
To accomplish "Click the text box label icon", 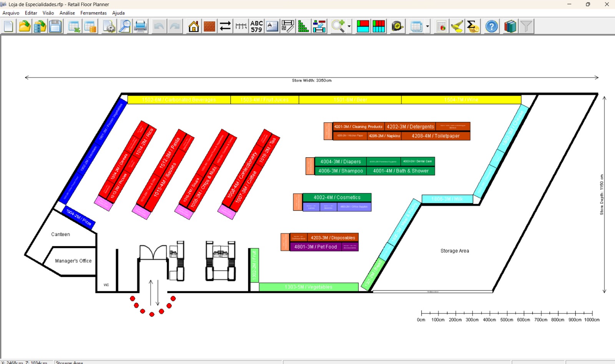I will coord(272,27).
